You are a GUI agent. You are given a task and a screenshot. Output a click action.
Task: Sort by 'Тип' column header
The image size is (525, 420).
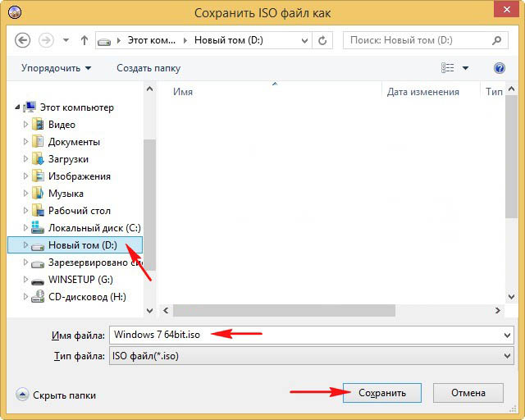point(492,92)
